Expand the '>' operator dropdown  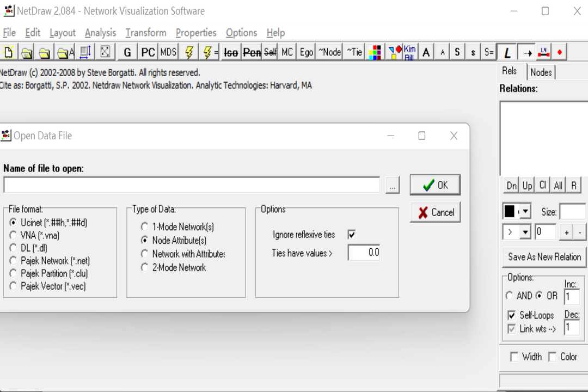click(525, 232)
